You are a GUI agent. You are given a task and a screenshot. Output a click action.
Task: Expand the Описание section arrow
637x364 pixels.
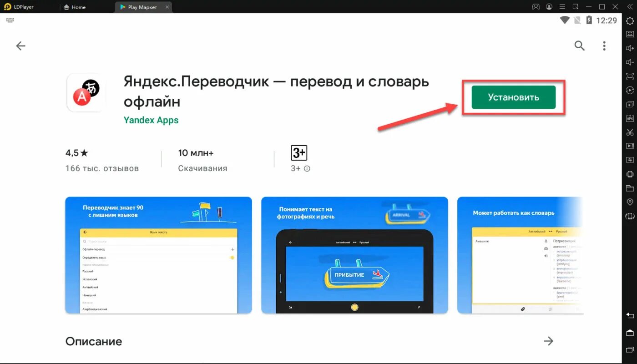pos(549,341)
